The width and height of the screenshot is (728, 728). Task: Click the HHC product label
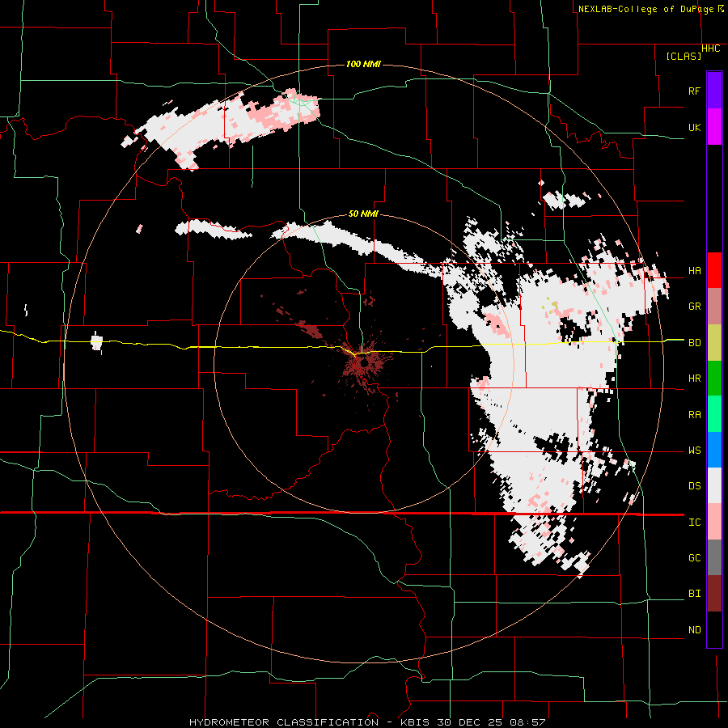(x=711, y=49)
